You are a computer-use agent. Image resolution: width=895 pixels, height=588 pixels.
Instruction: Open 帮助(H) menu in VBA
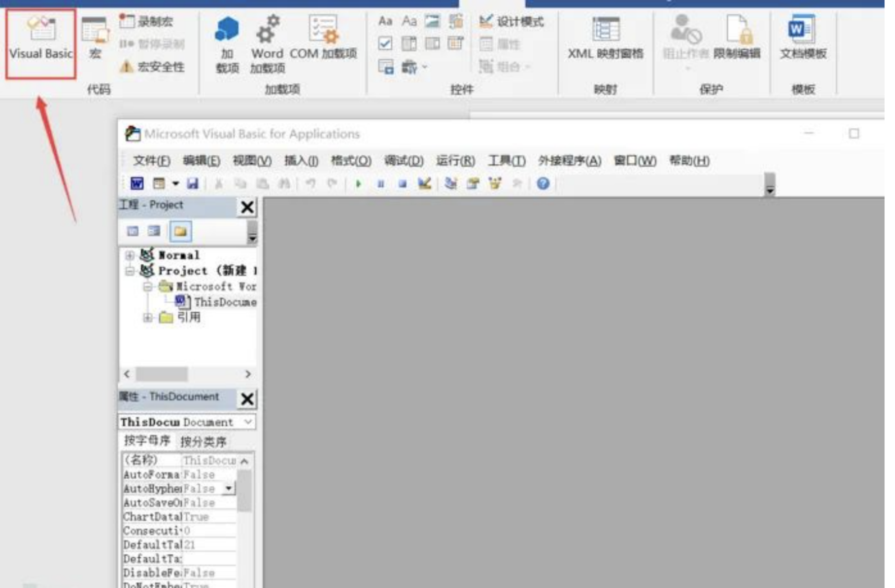(689, 161)
